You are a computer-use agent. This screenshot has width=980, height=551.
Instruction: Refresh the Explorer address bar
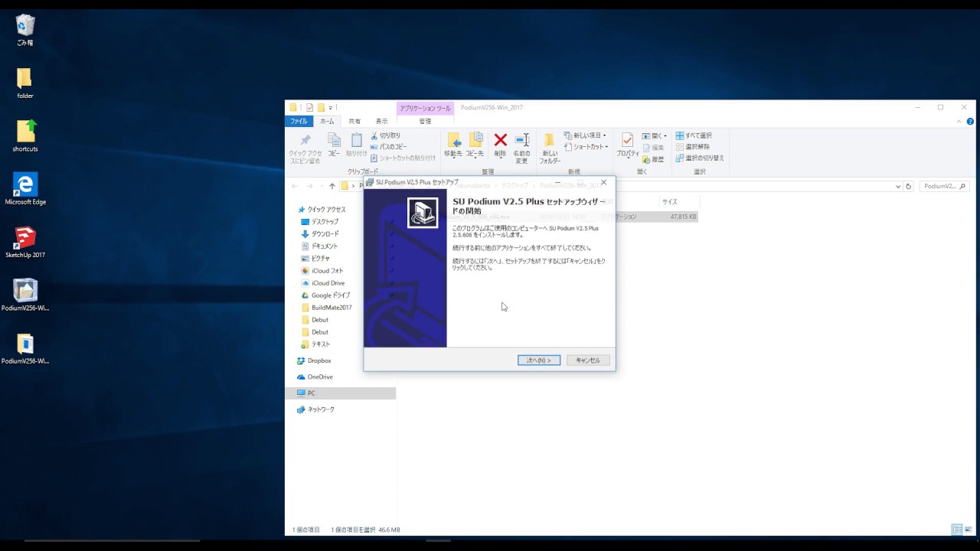[x=909, y=186]
